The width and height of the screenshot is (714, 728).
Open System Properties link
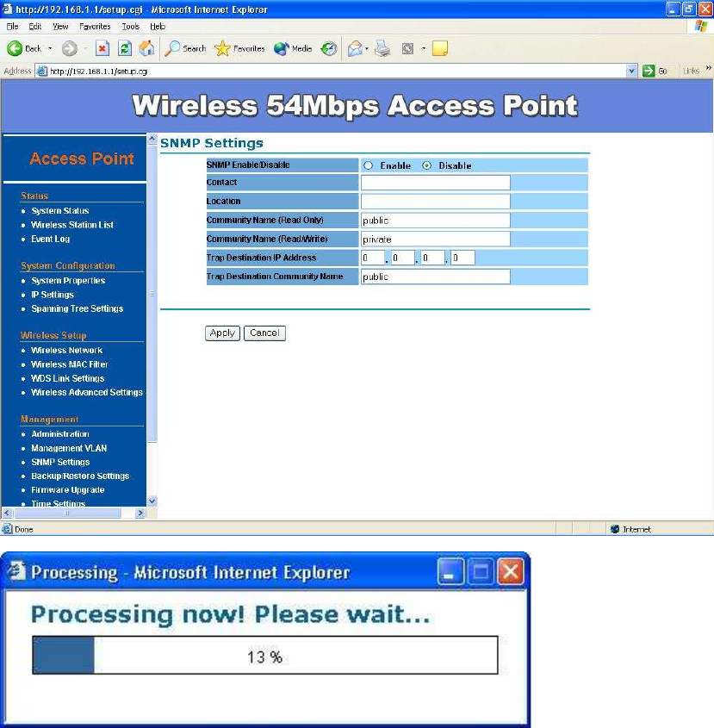(68, 280)
